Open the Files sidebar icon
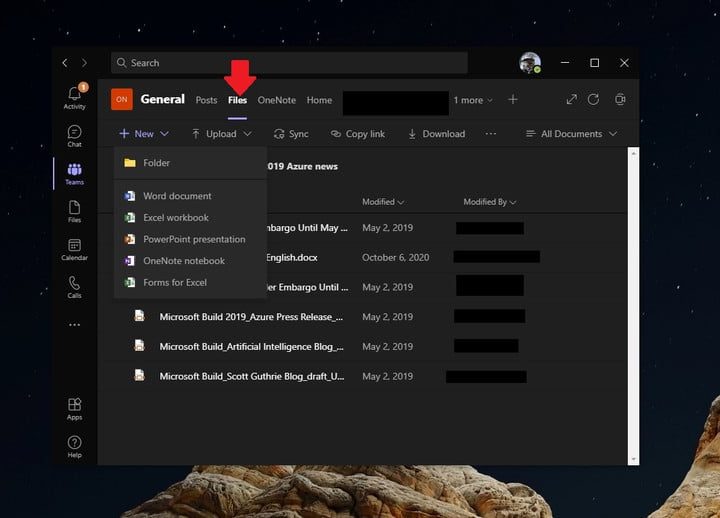 (x=74, y=211)
